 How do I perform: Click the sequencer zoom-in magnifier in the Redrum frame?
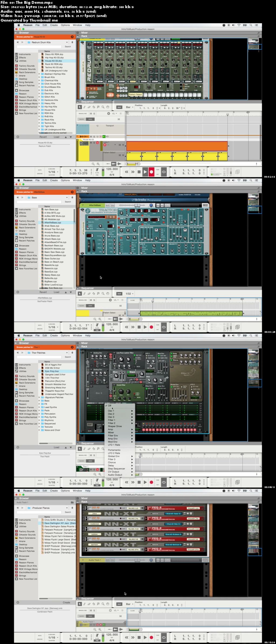click(98, 164)
